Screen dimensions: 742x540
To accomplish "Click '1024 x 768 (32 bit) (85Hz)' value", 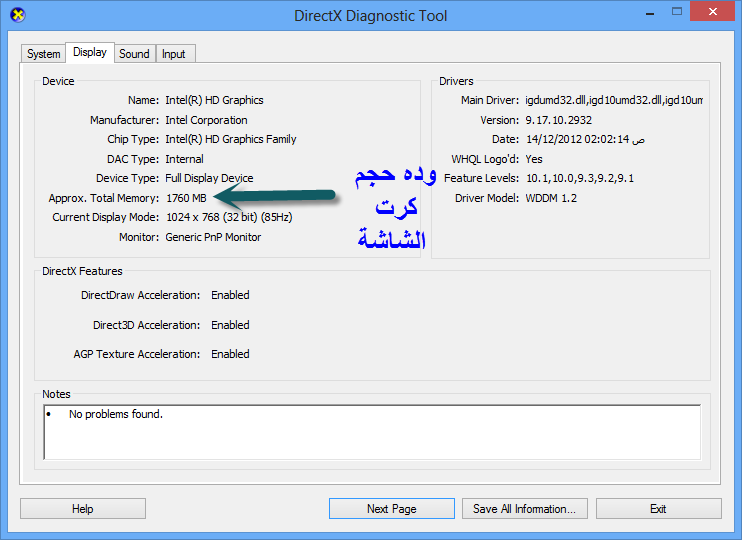I will click(230, 217).
